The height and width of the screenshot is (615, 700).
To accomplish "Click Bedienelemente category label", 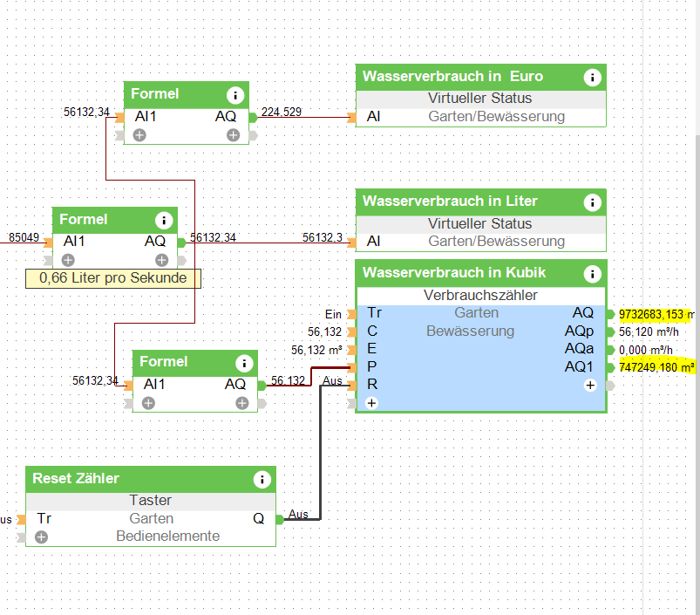I will tap(168, 536).
